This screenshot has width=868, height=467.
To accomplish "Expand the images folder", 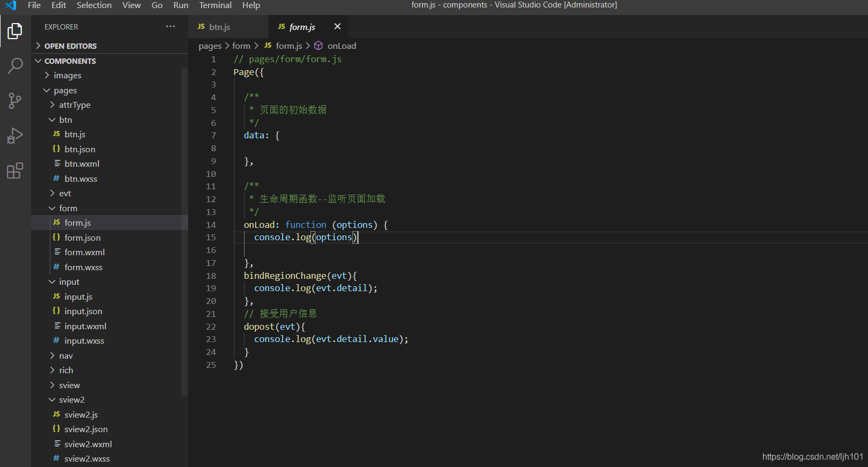I will (x=109, y=76).
